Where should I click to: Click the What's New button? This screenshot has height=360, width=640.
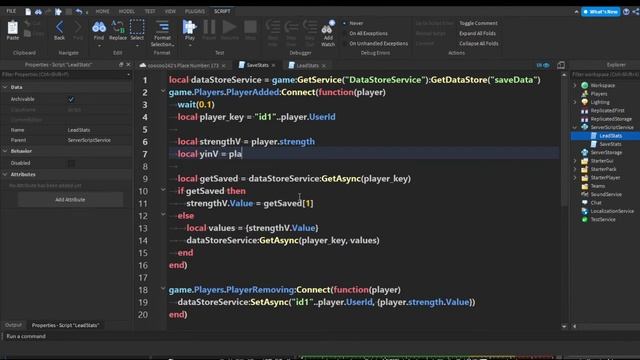pyautogui.click(x=600, y=12)
